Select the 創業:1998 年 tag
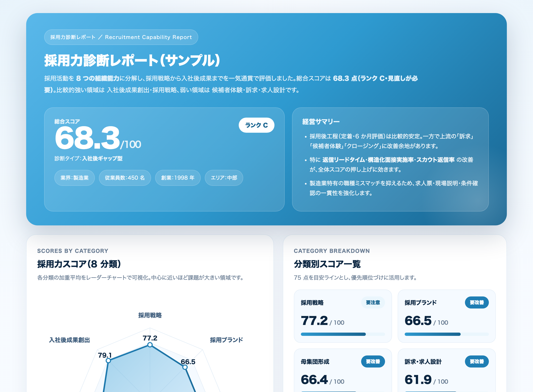This screenshot has width=533, height=392. pos(178,178)
